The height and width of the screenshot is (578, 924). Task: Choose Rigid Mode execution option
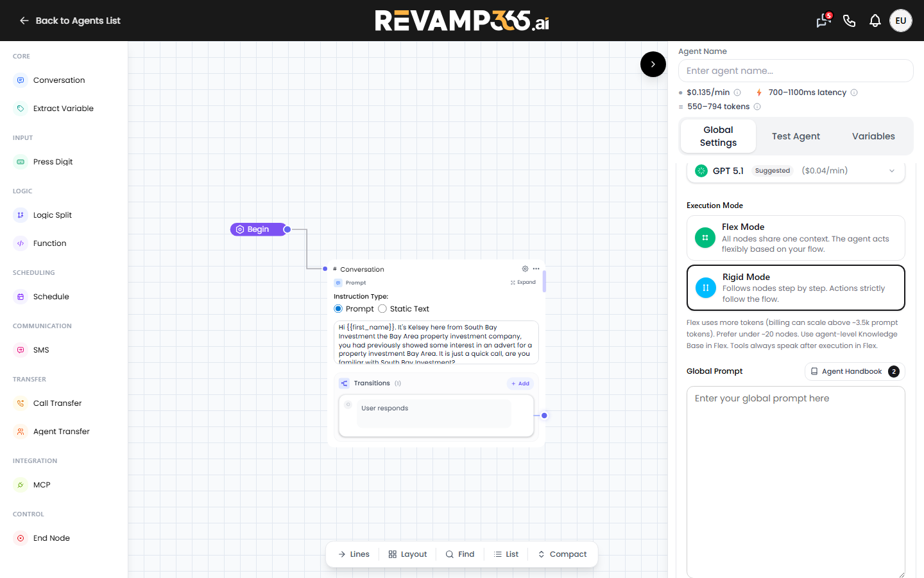coord(796,288)
